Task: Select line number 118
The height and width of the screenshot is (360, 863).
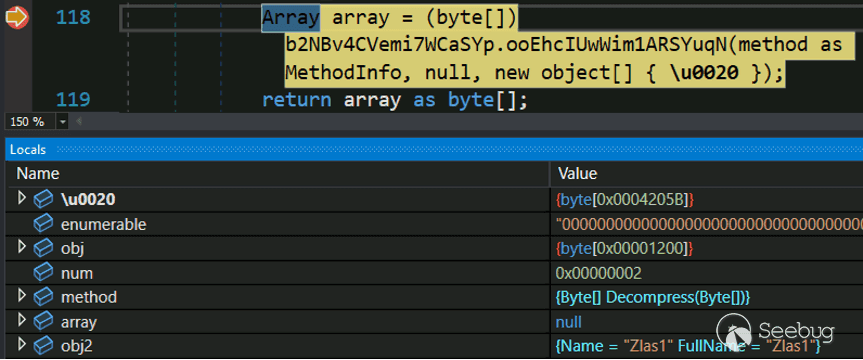Action: pos(73,18)
